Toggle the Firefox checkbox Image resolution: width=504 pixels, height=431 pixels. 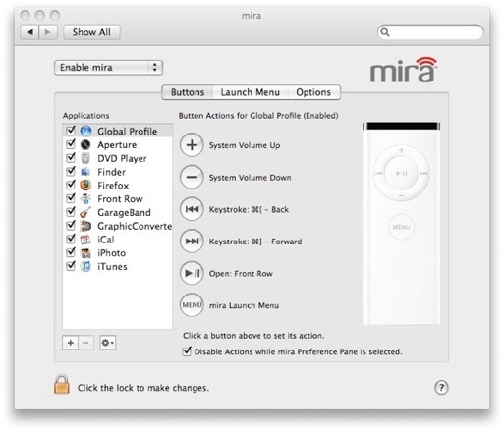coord(71,185)
